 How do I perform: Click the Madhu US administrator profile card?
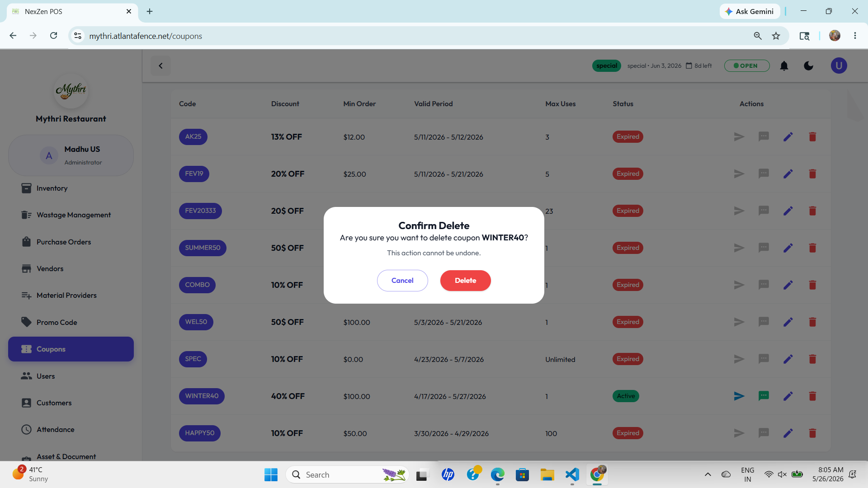[x=71, y=155]
